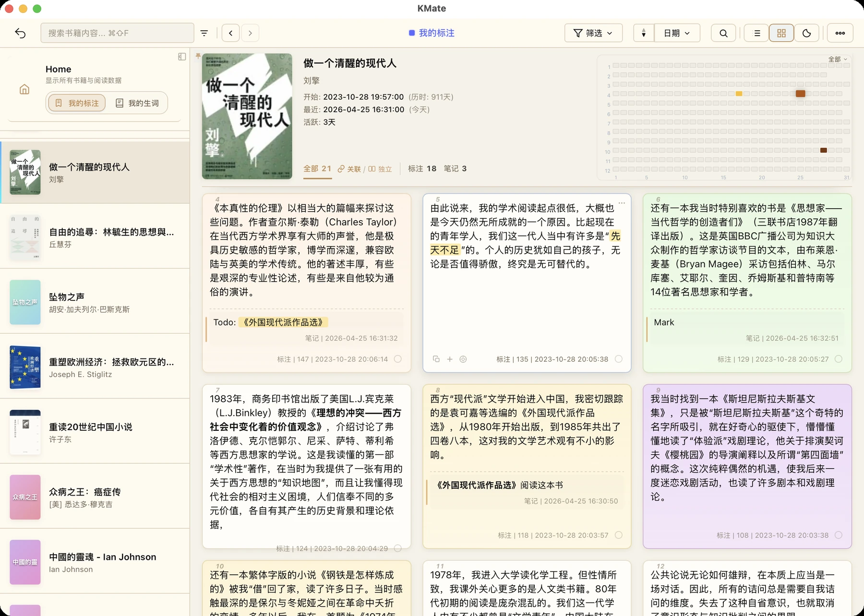Switch to 我的生词 tab

(138, 103)
